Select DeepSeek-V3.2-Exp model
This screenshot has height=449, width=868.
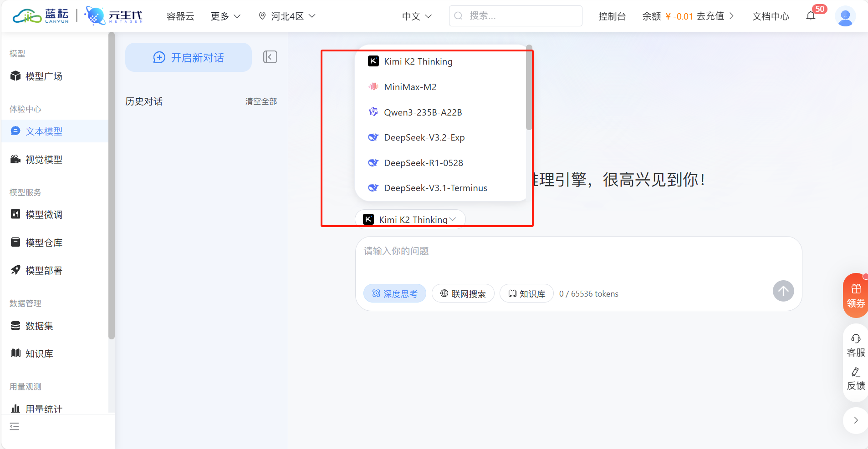[440, 137]
